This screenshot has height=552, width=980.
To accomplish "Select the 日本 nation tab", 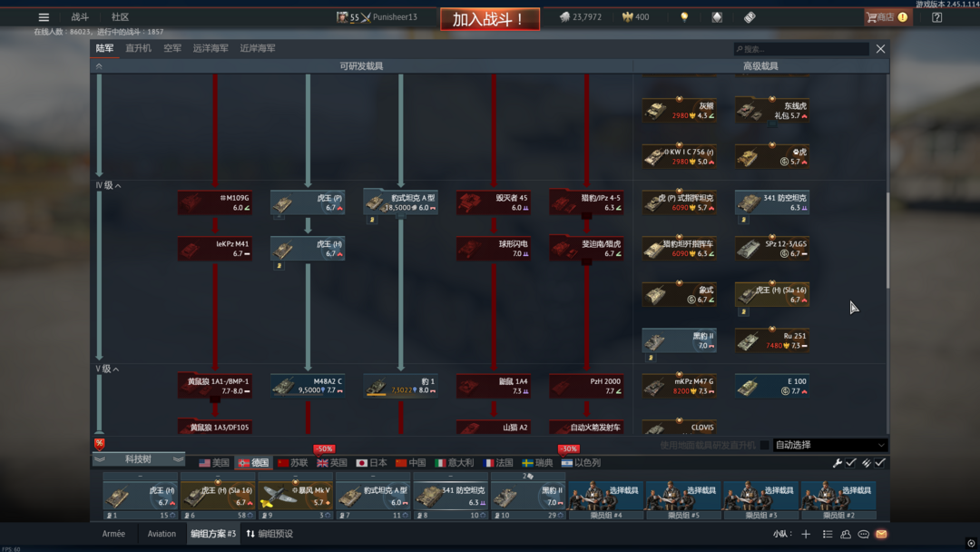I will click(371, 463).
